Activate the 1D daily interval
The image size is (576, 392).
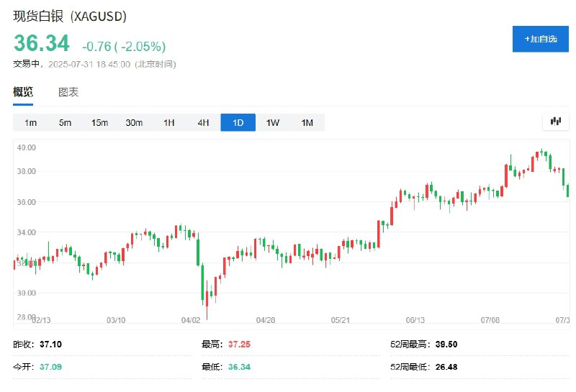point(238,122)
